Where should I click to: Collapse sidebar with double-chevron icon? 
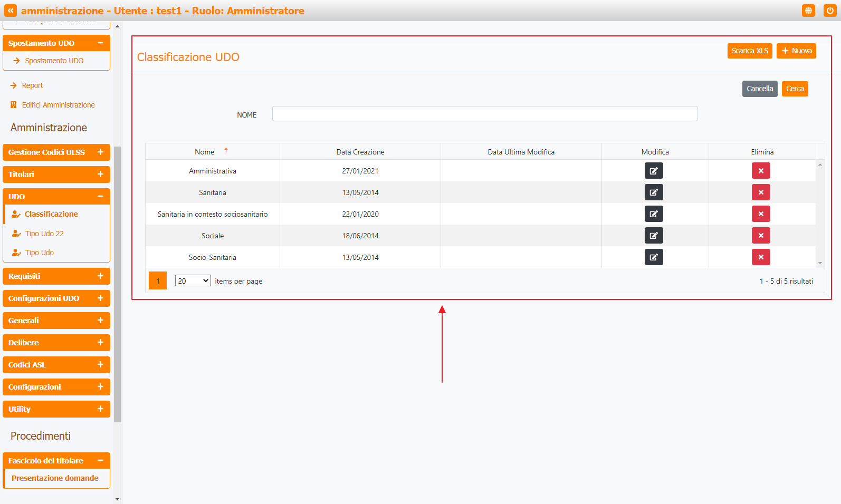click(11, 11)
